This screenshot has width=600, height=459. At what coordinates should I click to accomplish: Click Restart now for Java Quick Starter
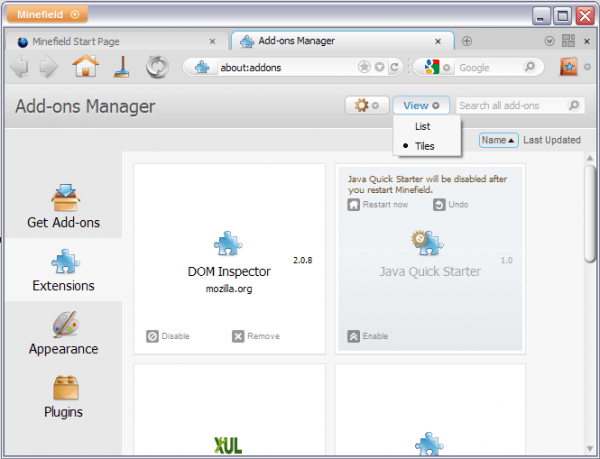click(378, 205)
